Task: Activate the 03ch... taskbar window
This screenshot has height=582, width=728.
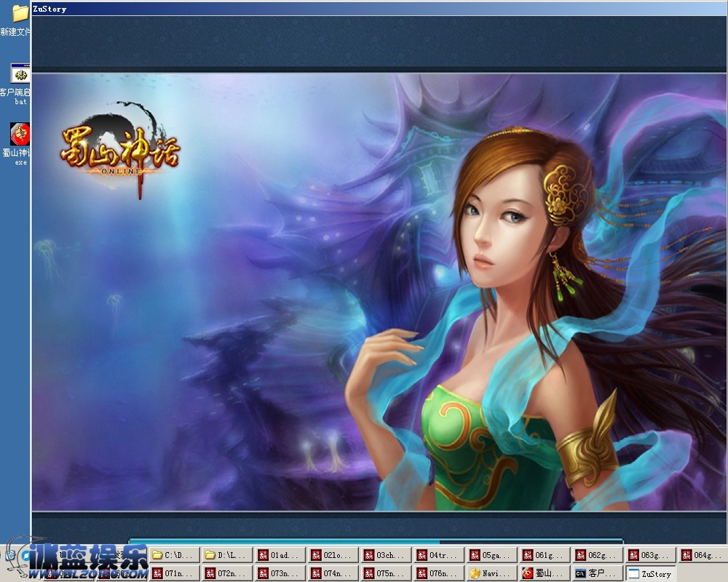Action: tap(387, 554)
